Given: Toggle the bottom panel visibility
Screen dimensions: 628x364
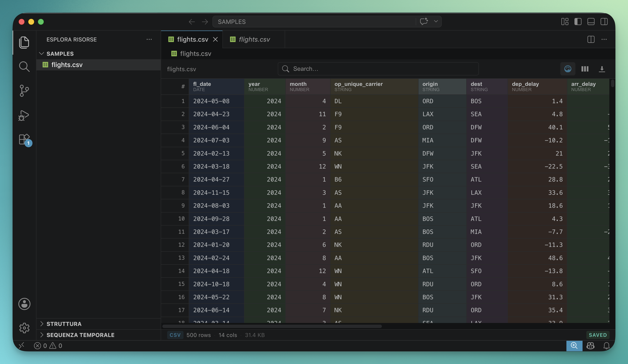Looking at the screenshot, I should pos(591,22).
